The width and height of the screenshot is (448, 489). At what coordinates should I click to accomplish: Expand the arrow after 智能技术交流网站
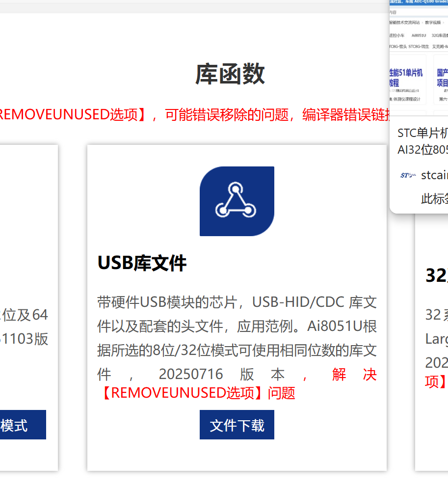(x=421, y=22)
